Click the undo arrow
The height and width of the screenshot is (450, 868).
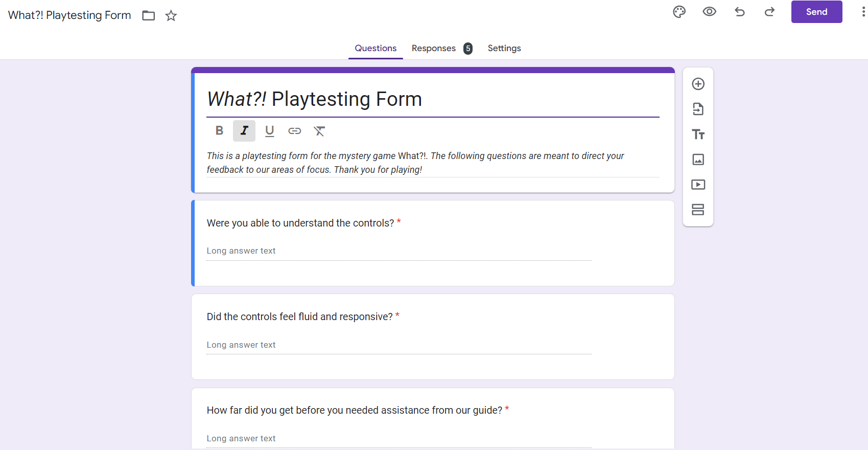pos(739,12)
